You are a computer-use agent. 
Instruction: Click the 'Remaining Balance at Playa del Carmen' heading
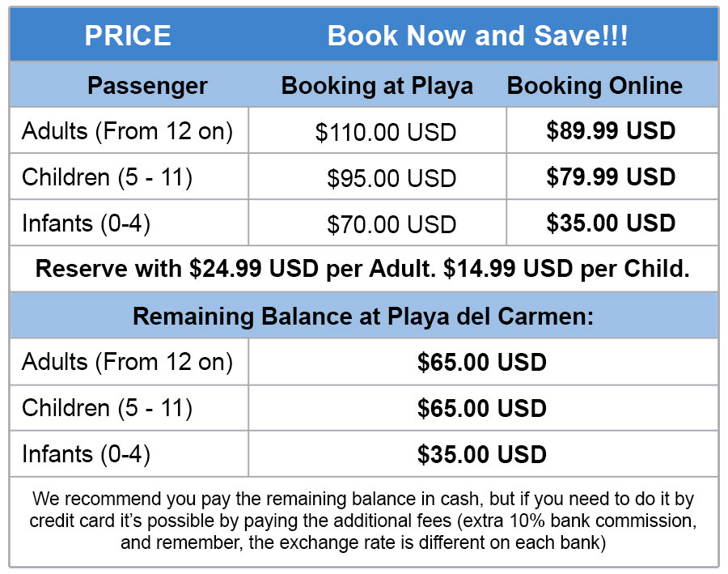tap(363, 316)
